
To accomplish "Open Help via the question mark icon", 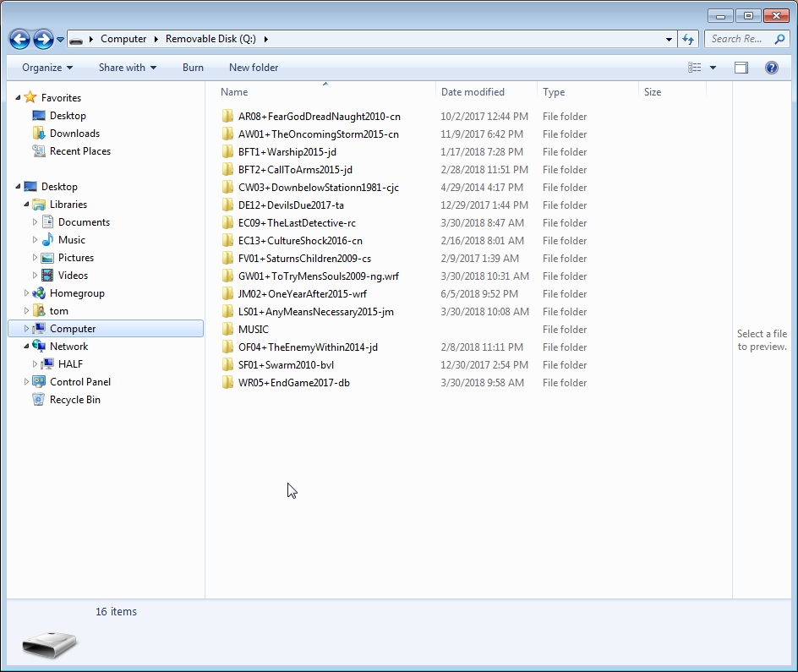I will (772, 68).
